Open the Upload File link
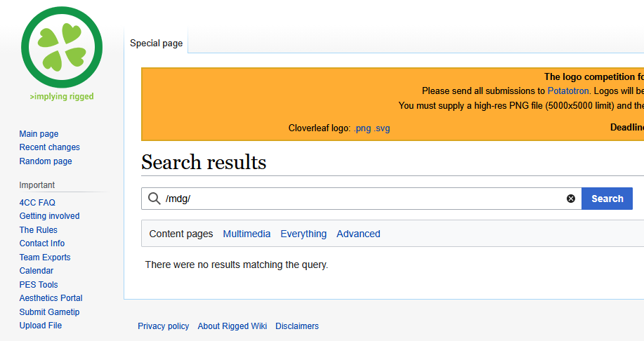The image size is (644, 341). (40, 326)
